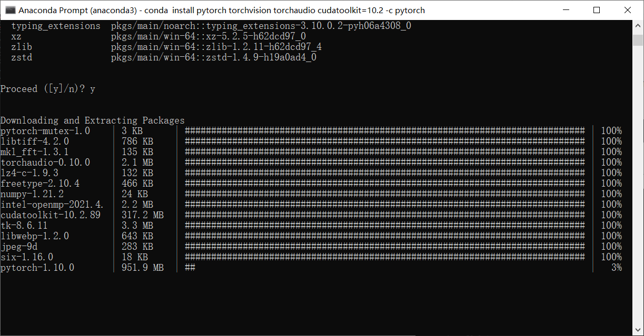Click the six-1.16.0 row name
644x336 pixels.
(27, 257)
